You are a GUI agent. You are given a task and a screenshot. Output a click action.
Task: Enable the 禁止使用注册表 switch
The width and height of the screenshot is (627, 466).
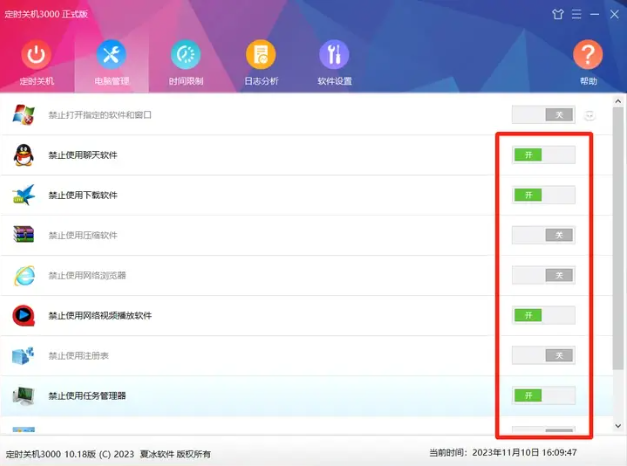click(x=543, y=355)
